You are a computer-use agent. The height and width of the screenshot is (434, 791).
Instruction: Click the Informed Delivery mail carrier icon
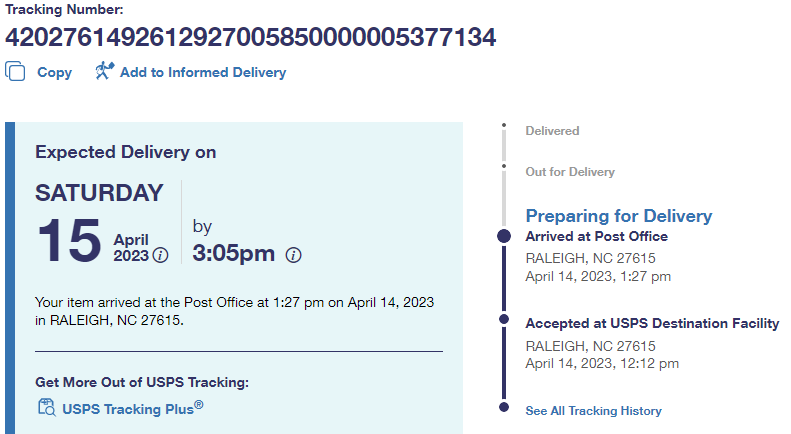point(104,71)
